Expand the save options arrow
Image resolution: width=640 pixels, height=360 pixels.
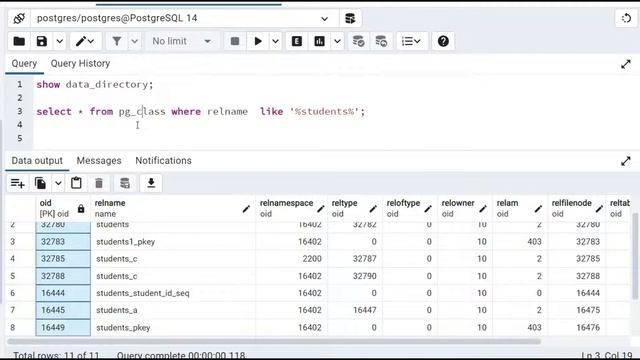[x=60, y=41]
